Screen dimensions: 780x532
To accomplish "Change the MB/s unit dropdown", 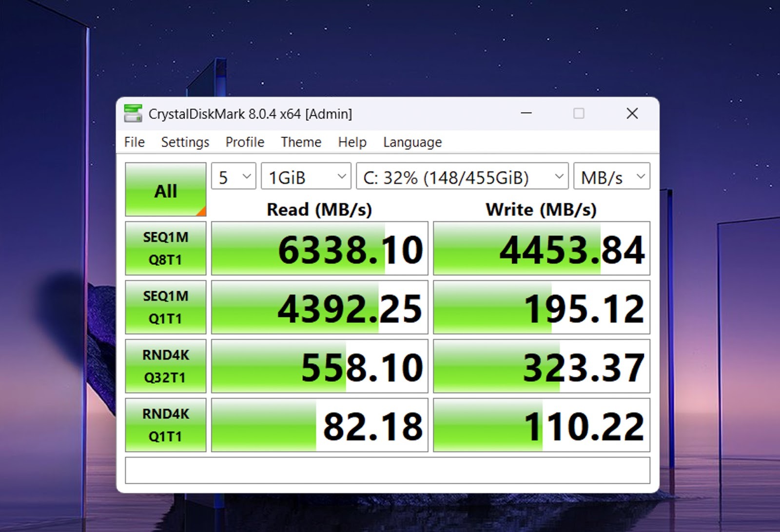I will click(x=612, y=177).
